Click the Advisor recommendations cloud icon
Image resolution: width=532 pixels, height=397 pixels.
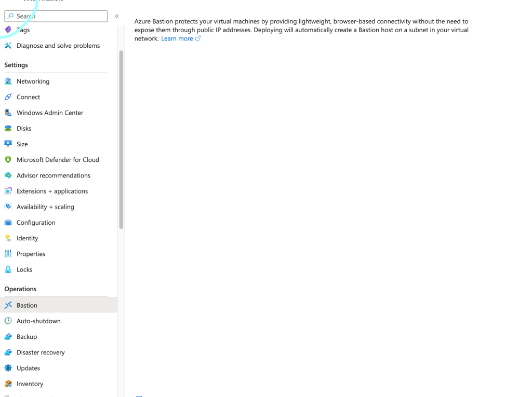click(x=8, y=175)
